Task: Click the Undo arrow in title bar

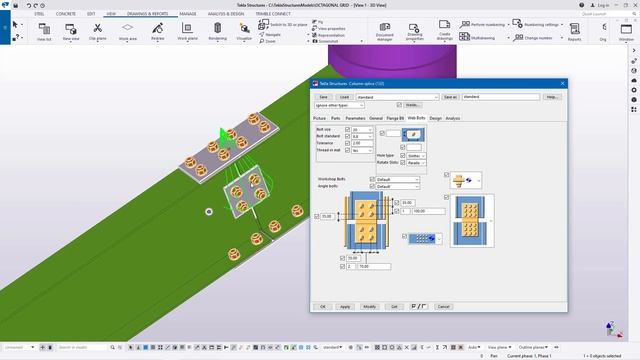Action: pyautogui.click(x=29, y=5)
